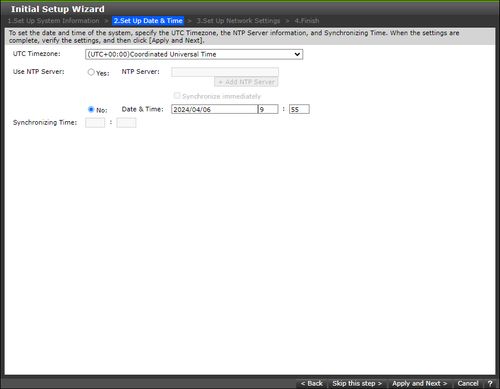Click the Synchronizing Time hour field

(x=95, y=123)
